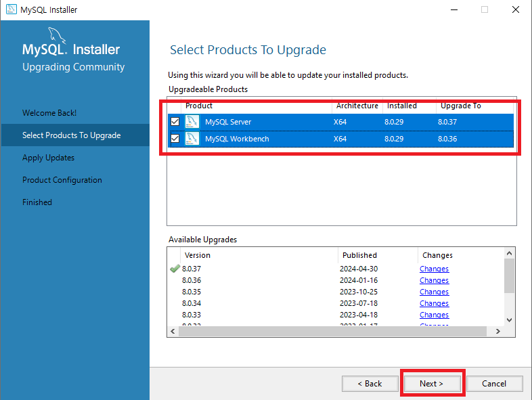Image resolution: width=532 pixels, height=400 pixels.
Task: Jump to the Finished step
Action: pos(37,202)
